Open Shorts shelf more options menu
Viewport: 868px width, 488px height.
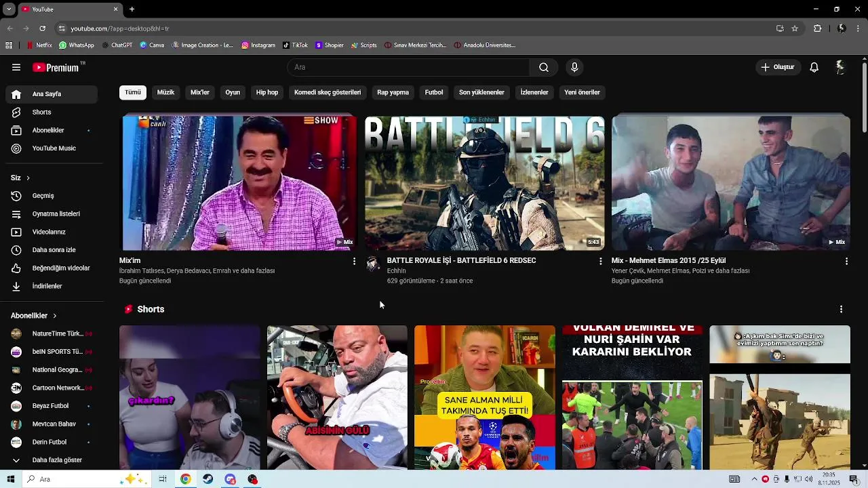click(841, 309)
